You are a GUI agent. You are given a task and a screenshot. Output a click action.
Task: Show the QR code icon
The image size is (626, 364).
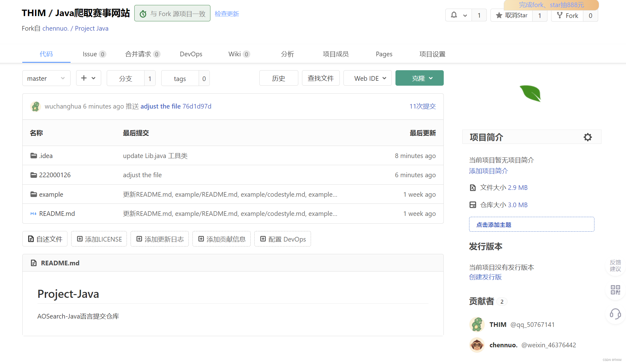pos(615,290)
